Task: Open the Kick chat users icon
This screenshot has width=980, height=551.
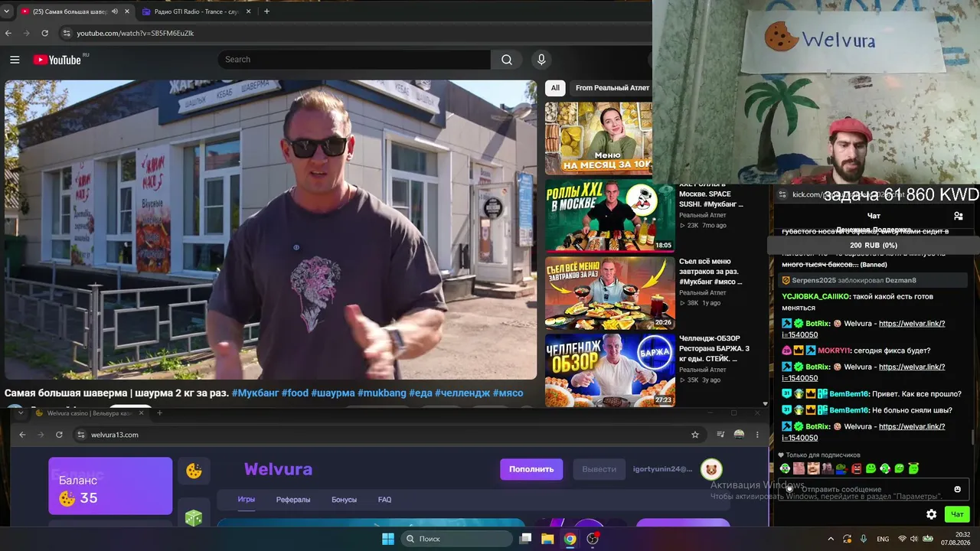Action: 958,216
